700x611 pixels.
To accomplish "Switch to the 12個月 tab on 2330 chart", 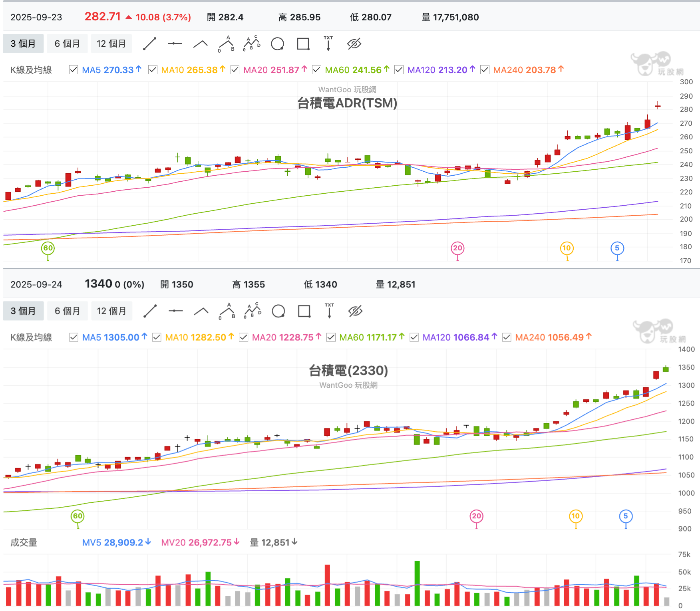I will tap(111, 311).
